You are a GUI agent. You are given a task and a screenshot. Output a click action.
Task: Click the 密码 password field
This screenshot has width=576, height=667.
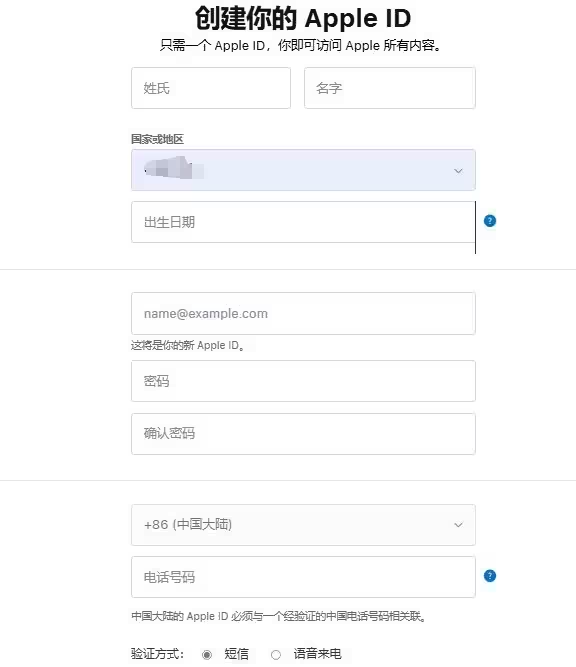tap(303, 381)
